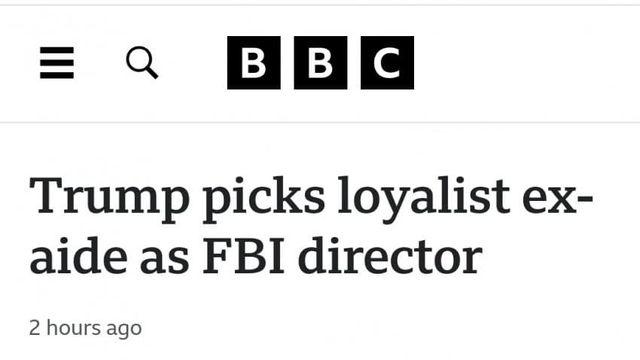Screen dimensions: 640x360
Task: Click the handle of the search magnifier icon
Action: (x=152, y=73)
